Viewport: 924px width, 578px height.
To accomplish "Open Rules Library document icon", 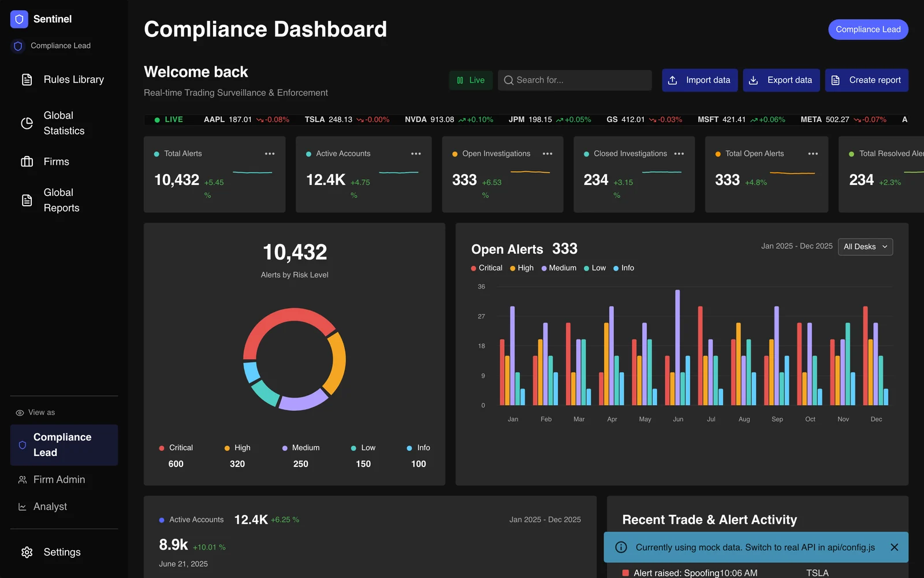I will point(27,80).
